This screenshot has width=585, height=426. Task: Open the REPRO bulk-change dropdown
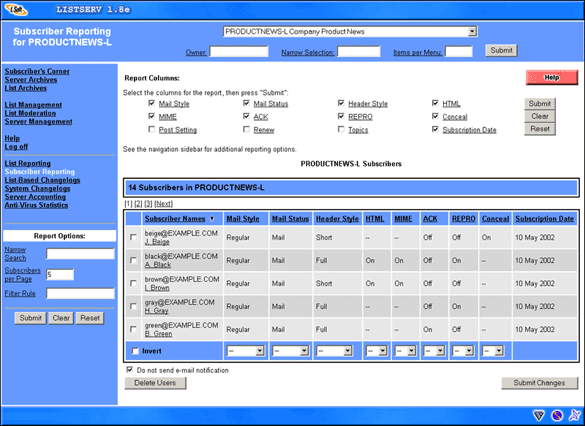point(463,351)
